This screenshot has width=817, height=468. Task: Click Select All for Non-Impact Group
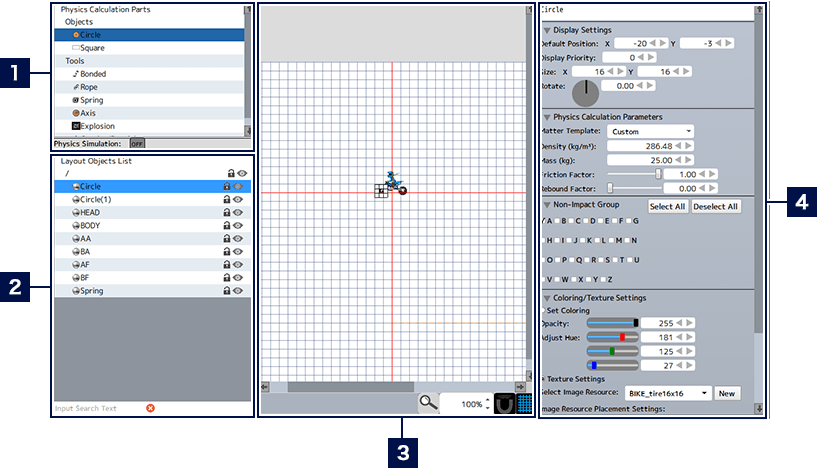pos(667,207)
